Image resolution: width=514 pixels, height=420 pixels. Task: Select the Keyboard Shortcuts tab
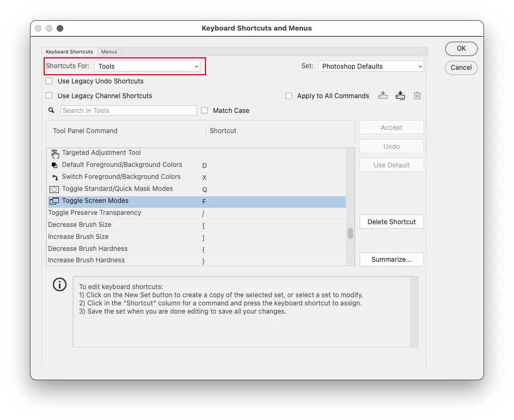(69, 51)
